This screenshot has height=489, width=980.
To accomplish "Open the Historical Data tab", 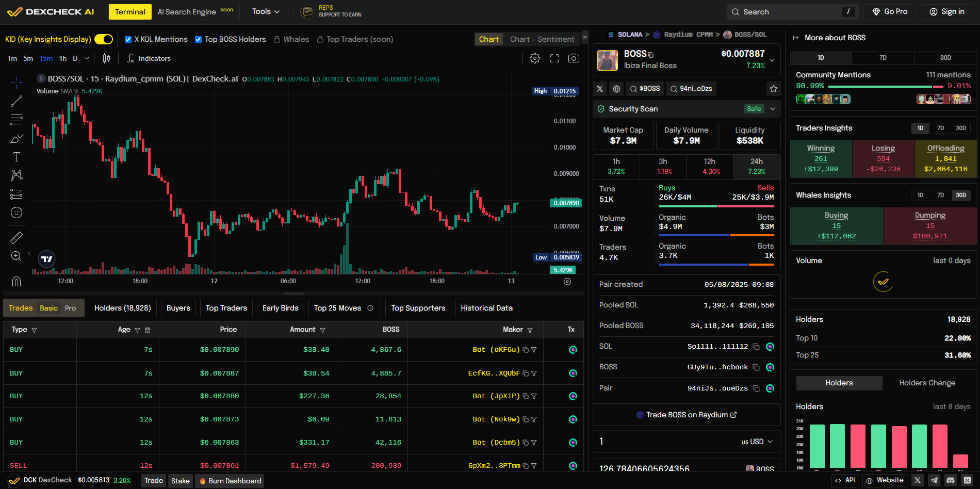I will 486,308.
